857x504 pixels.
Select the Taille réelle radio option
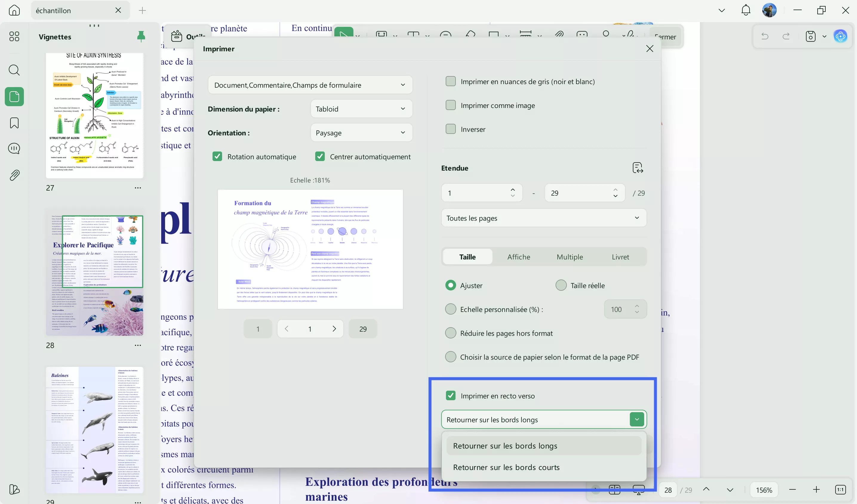561,285
